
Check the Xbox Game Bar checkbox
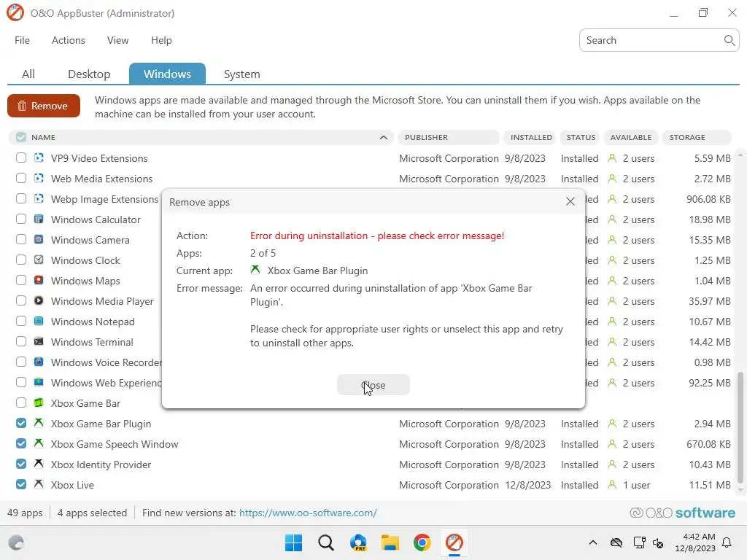click(x=21, y=402)
